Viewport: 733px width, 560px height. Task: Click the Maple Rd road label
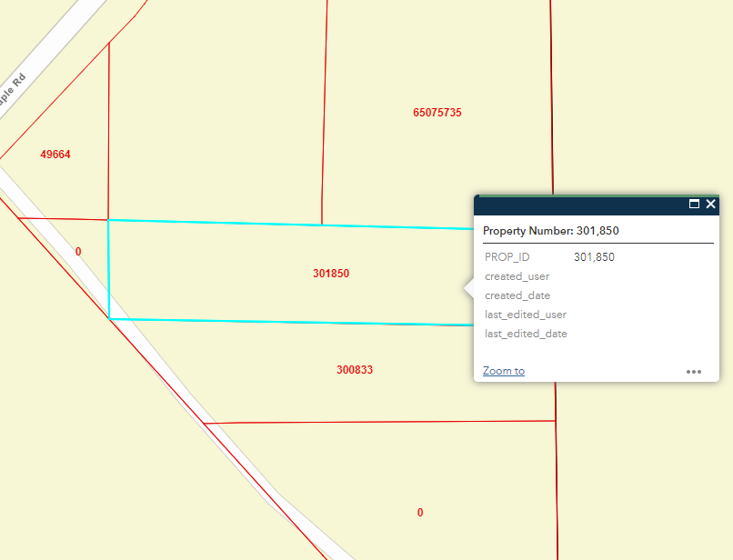[13, 89]
